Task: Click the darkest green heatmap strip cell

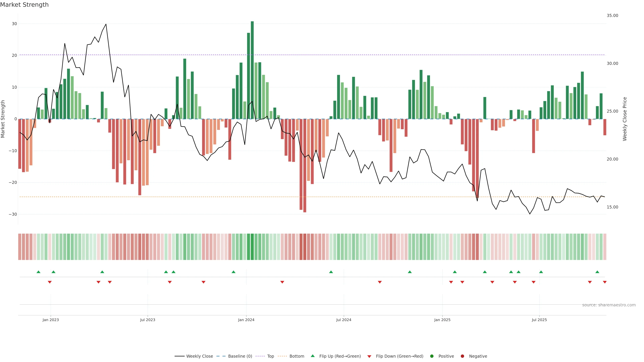Action: pyautogui.click(x=252, y=247)
